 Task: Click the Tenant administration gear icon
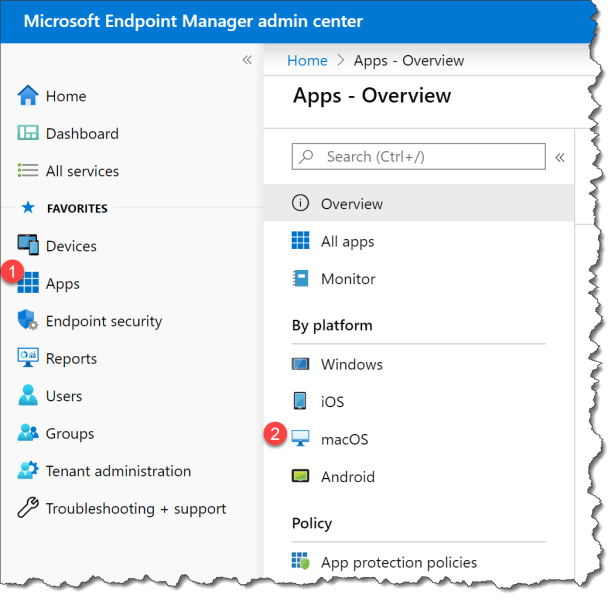28,470
